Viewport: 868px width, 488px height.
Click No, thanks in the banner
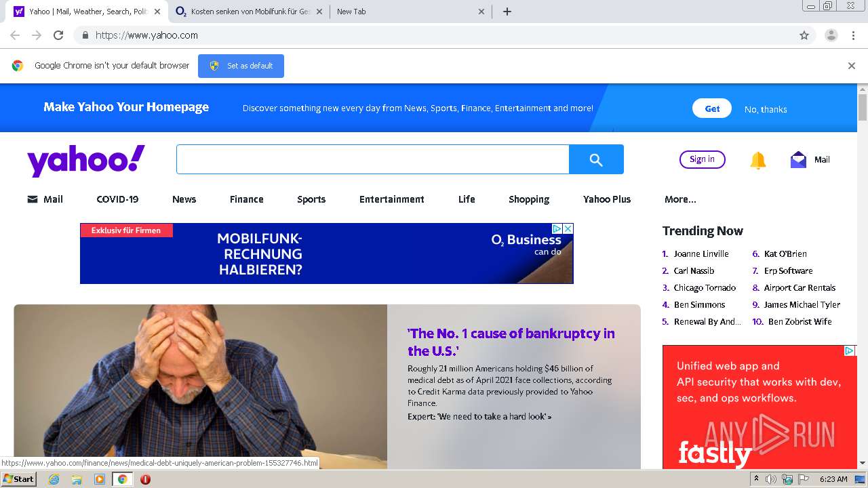pyautogui.click(x=766, y=109)
